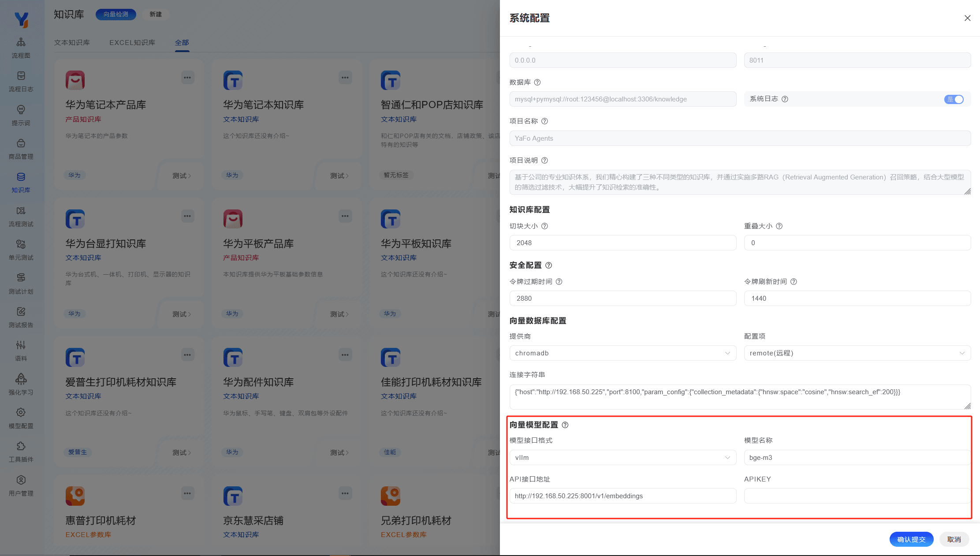Close the 系统配置 panel
980x556 pixels.
click(967, 18)
